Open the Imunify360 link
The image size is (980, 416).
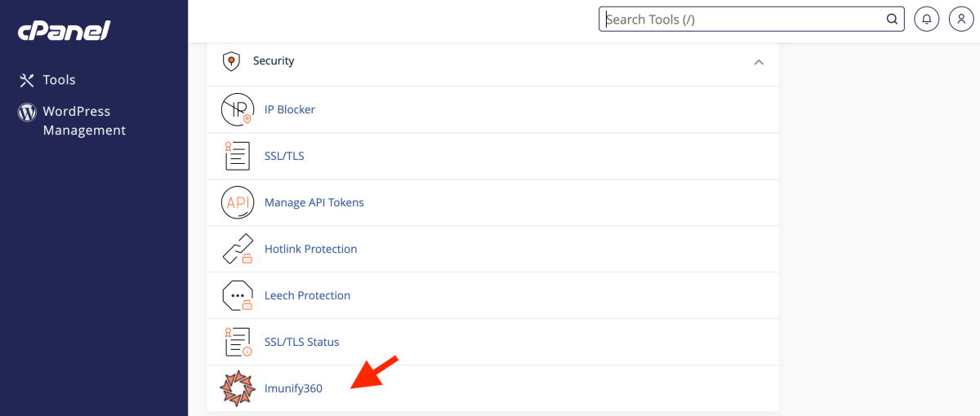293,388
